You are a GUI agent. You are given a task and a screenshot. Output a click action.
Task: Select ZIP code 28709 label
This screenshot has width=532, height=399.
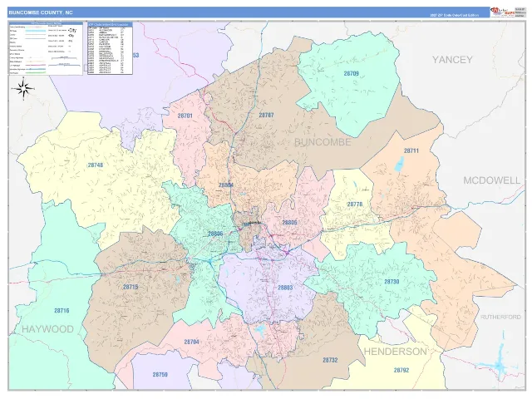tap(351, 73)
